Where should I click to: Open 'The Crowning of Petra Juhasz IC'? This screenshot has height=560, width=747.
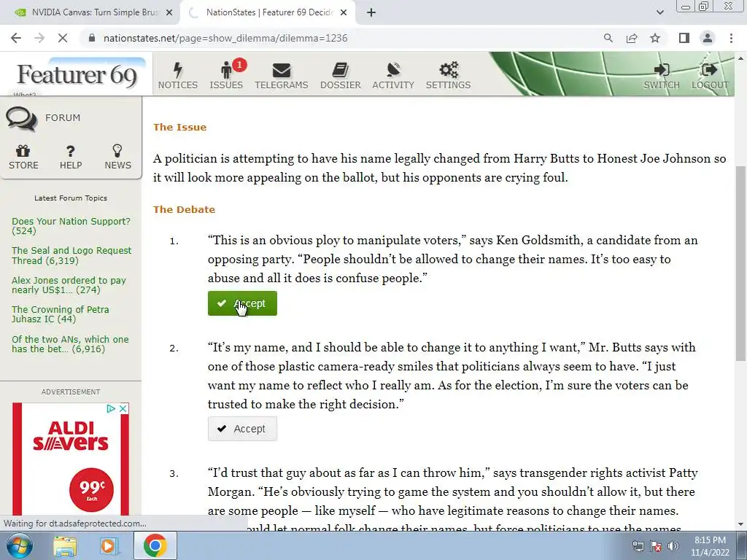click(x=61, y=314)
